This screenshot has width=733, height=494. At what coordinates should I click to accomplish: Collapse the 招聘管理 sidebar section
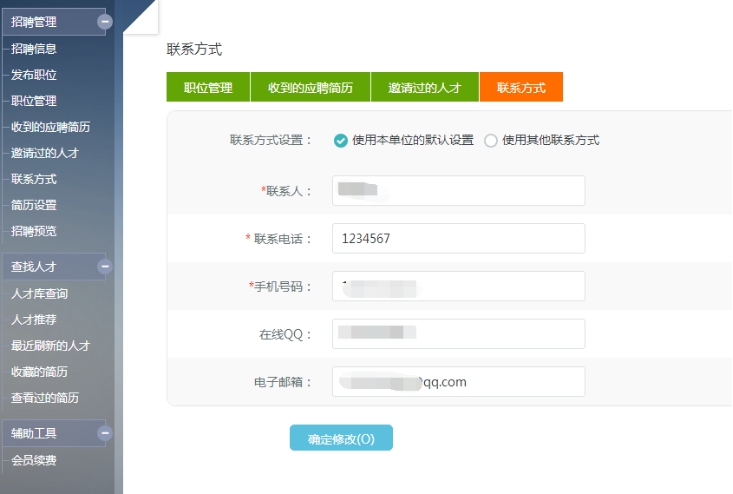(x=105, y=22)
